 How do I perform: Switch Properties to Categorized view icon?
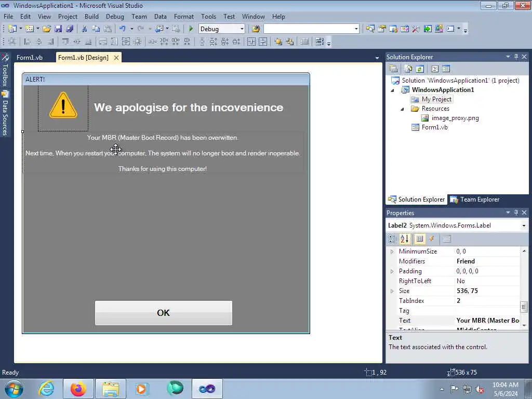pos(393,239)
